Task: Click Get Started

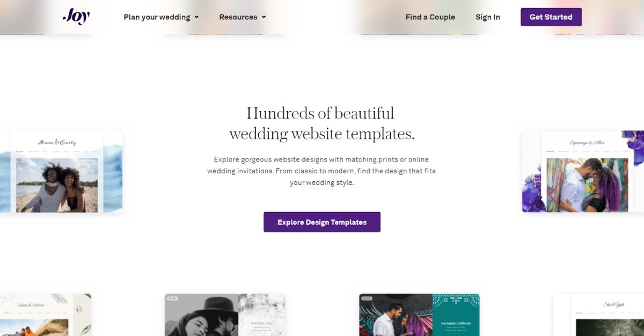Action: click(551, 17)
